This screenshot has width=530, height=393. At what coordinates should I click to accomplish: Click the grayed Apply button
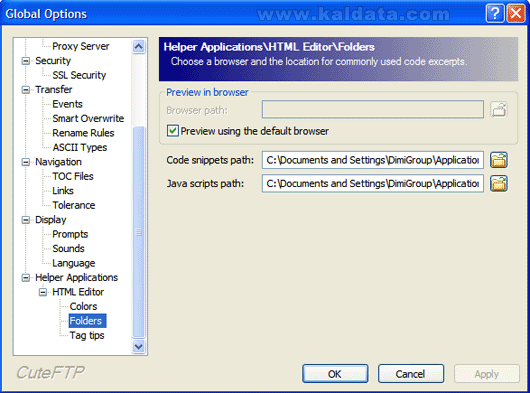(487, 374)
